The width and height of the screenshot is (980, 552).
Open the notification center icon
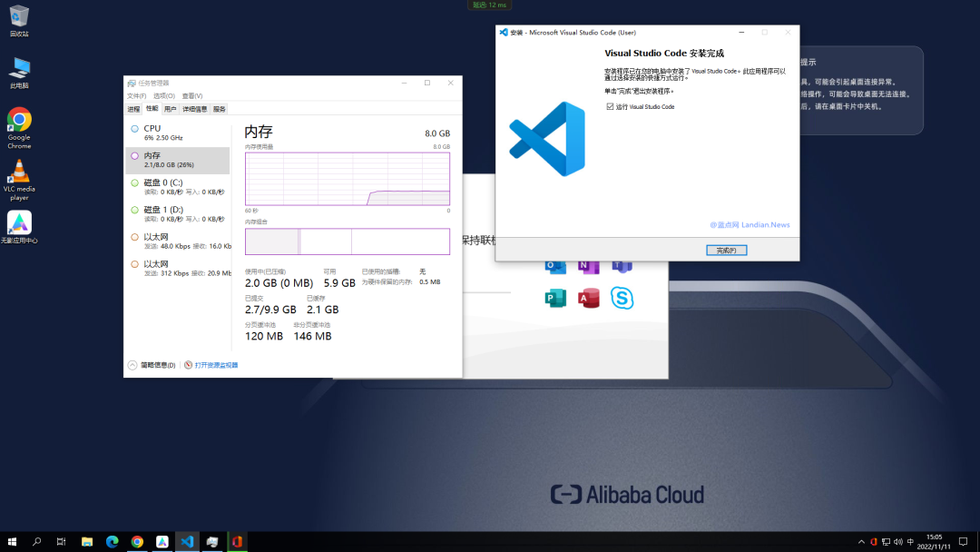pos(963,542)
